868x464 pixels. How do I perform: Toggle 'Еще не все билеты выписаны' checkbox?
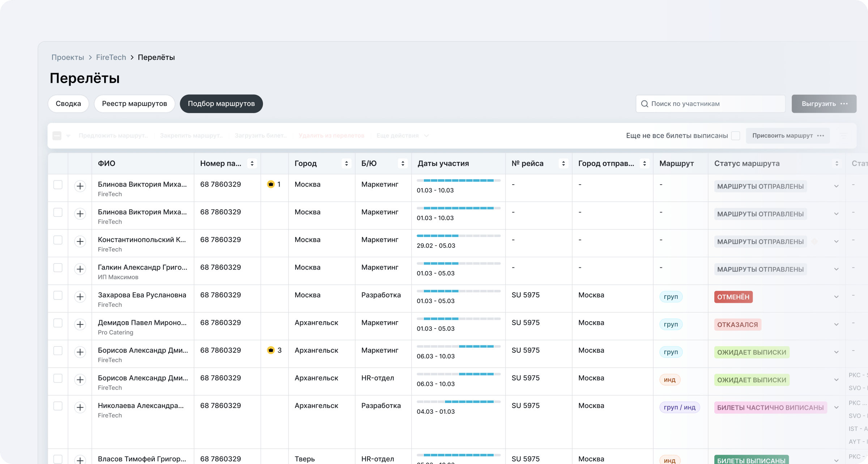(735, 136)
